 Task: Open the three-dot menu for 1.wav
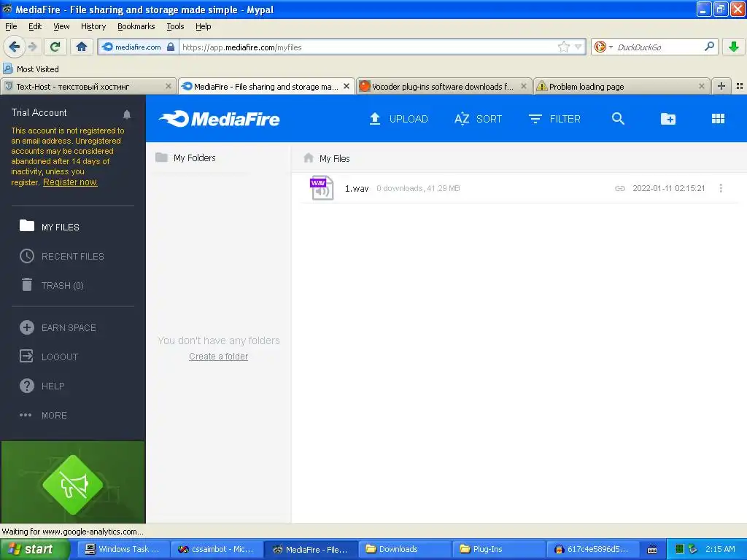pos(721,188)
